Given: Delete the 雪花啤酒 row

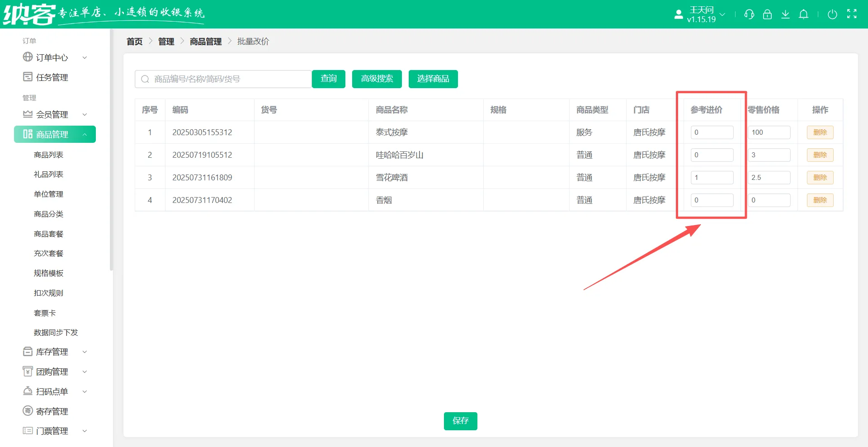Looking at the screenshot, I should pyautogui.click(x=820, y=178).
